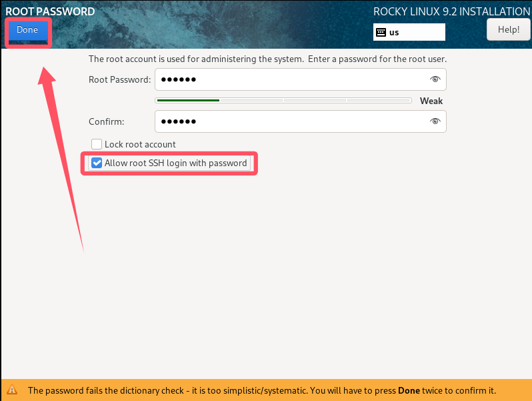Reveal the Root Password with the eye icon
Image resolution: width=532 pixels, height=401 pixels.
[435, 79]
